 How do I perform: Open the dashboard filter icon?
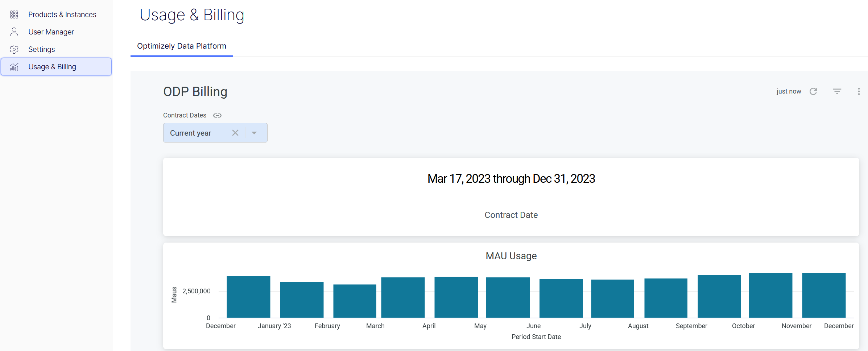point(837,91)
